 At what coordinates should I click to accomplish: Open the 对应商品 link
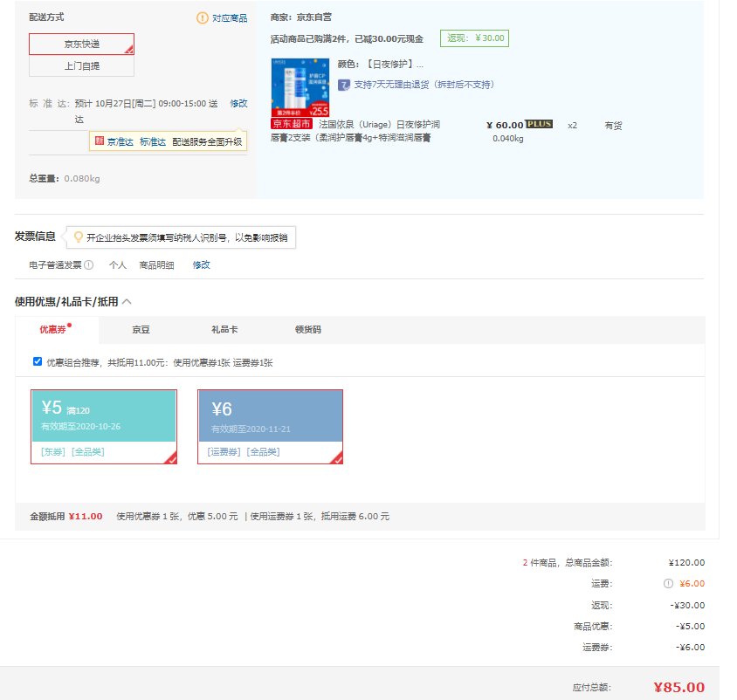coord(230,17)
